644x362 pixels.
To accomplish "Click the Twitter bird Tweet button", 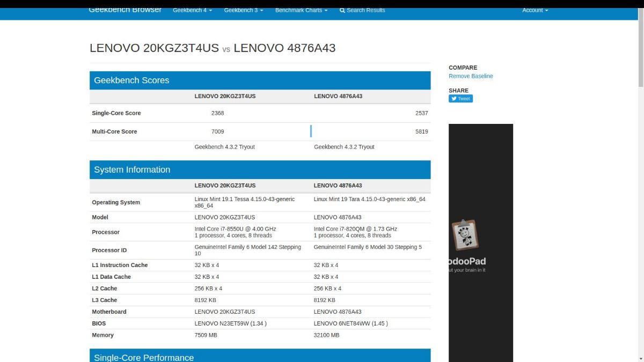I will 460,99.
